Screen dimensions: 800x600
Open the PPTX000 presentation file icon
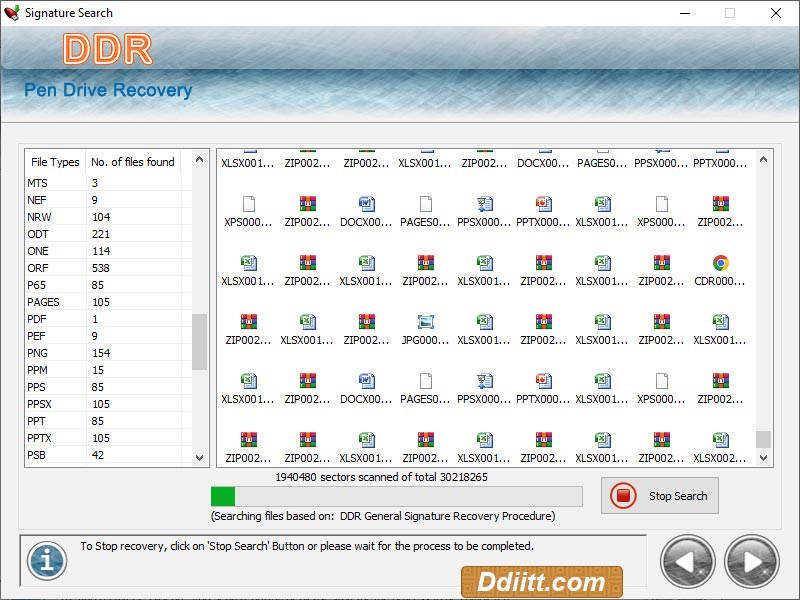[543, 205]
